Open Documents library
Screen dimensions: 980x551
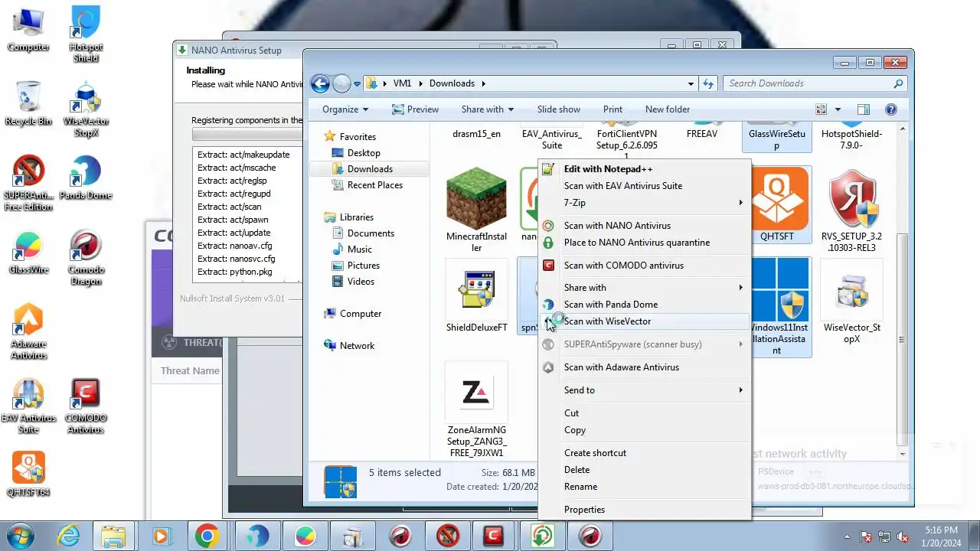[x=371, y=233]
